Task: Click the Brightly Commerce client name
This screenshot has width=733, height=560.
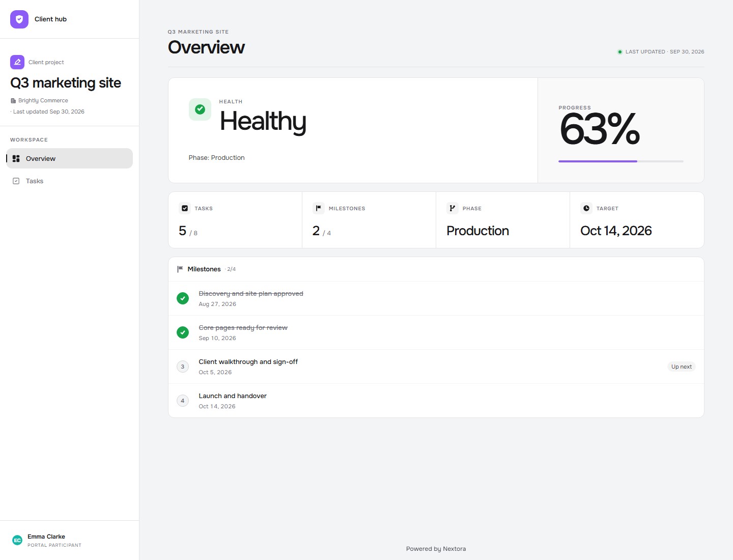Action: pyautogui.click(x=43, y=101)
